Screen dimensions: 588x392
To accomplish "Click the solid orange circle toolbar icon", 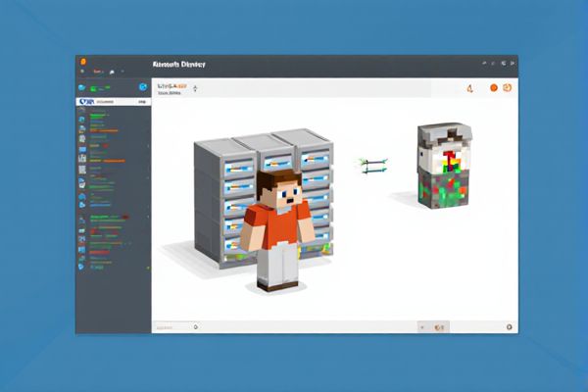I will pos(494,88).
